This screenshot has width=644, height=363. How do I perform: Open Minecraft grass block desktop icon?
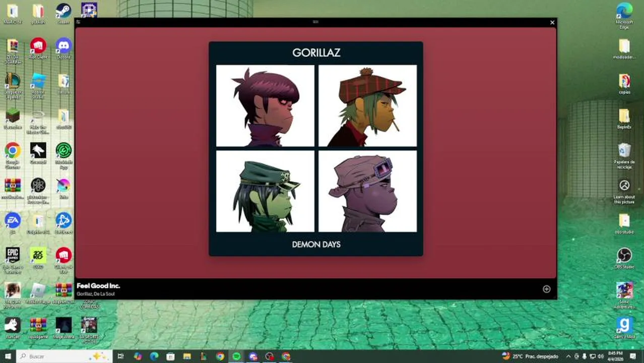13,118
